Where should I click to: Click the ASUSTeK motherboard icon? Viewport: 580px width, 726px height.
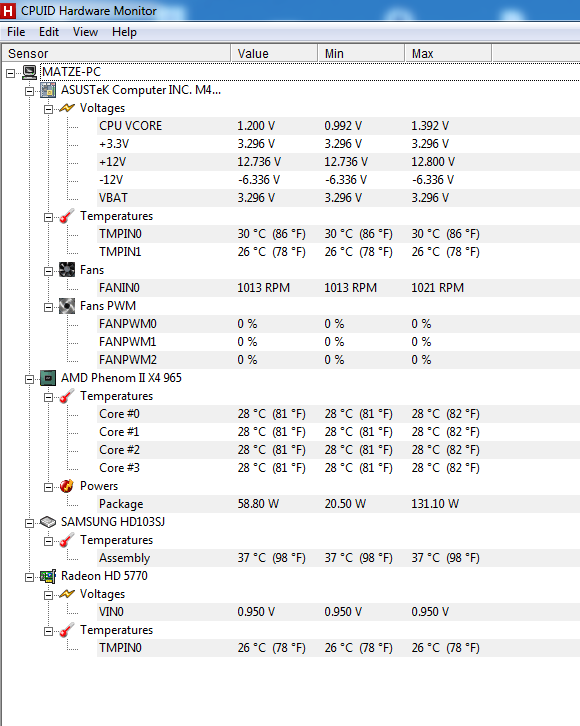click(48, 90)
